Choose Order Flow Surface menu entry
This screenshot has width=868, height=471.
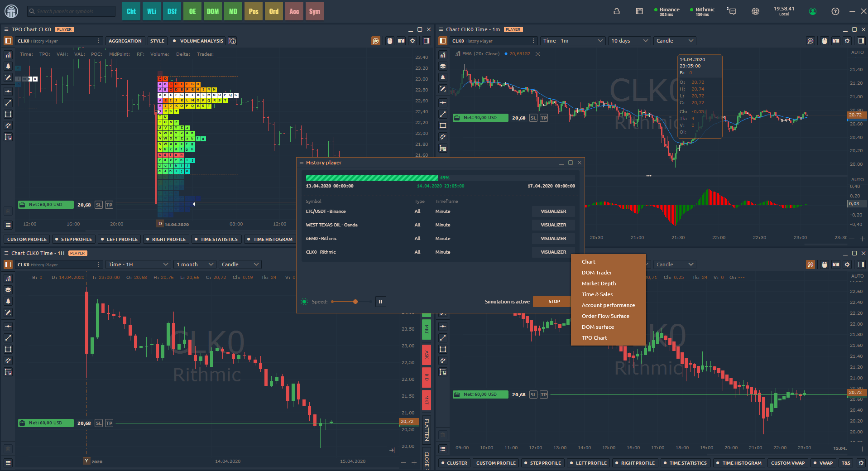pyautogui.click(x=605, y=316)
